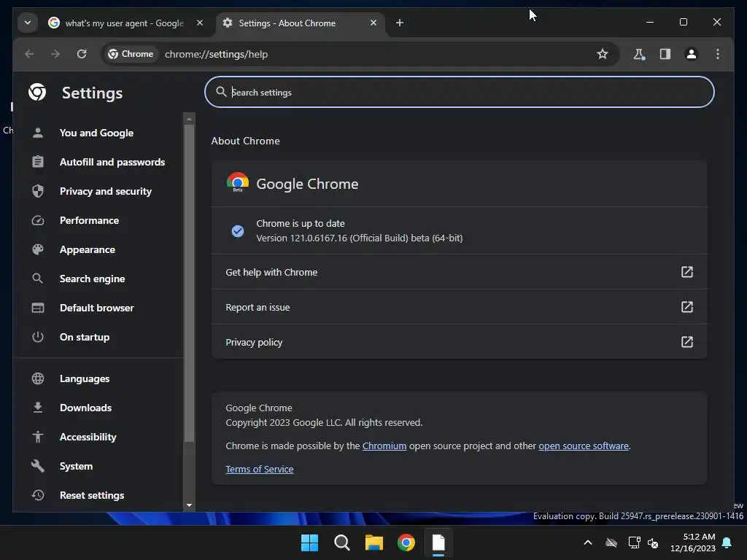Open You and Google settings
Screen dimensions: 747x560
coord(97,133)
